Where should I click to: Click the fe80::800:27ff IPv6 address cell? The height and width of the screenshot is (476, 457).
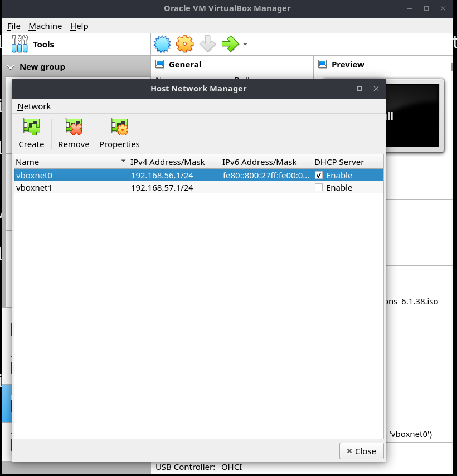click(266, 175)
